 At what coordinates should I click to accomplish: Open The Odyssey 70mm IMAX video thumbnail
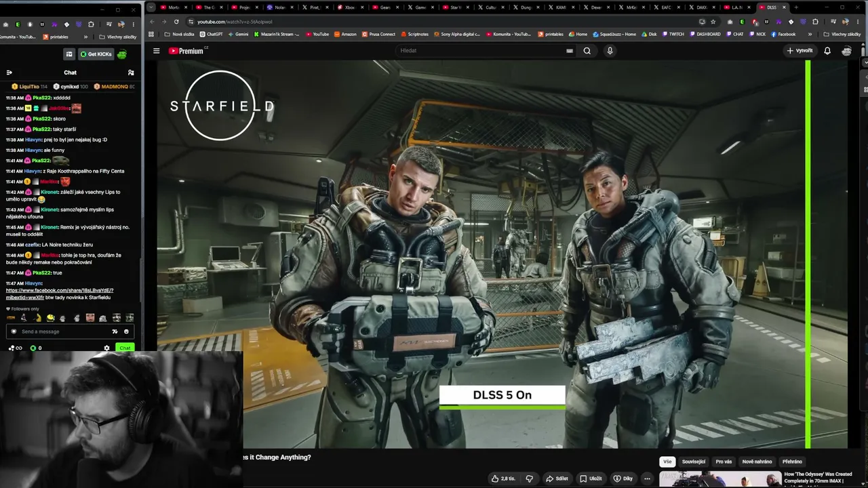point(719,479)
